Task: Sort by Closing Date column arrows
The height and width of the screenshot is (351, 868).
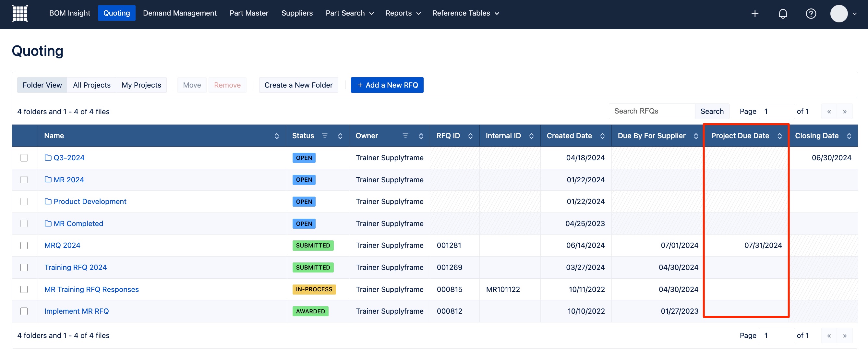Action: tap(849, 136)
